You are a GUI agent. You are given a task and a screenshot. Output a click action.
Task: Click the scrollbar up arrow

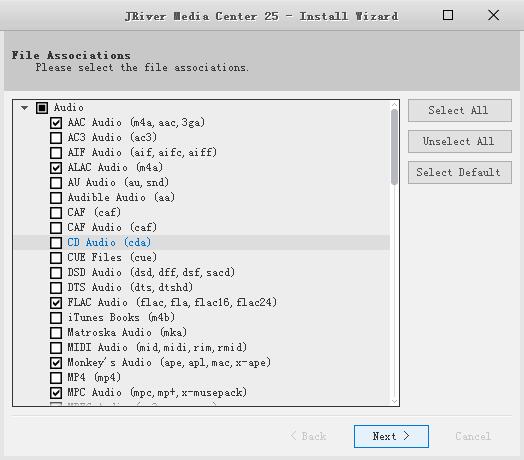(394, 105)
